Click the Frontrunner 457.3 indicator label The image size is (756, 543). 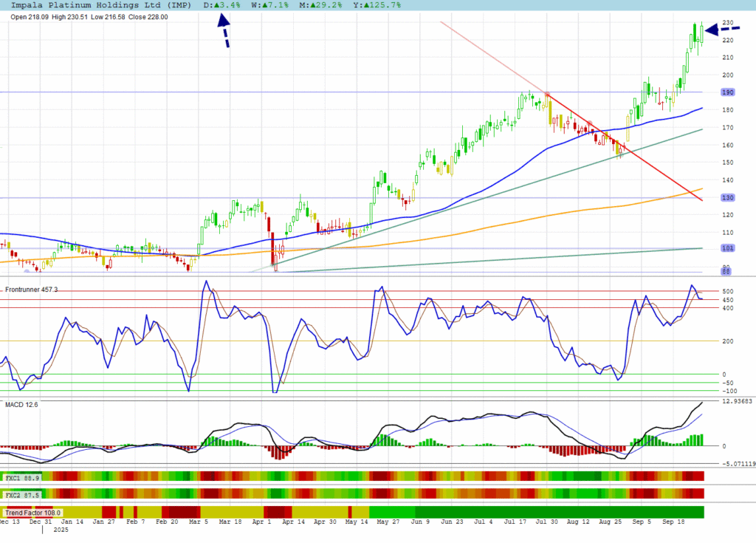(x=31, y=290)
